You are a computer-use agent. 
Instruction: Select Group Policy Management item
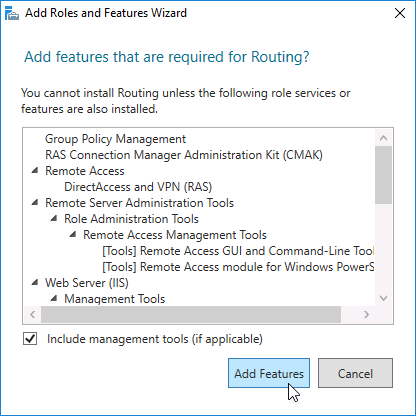115,139
